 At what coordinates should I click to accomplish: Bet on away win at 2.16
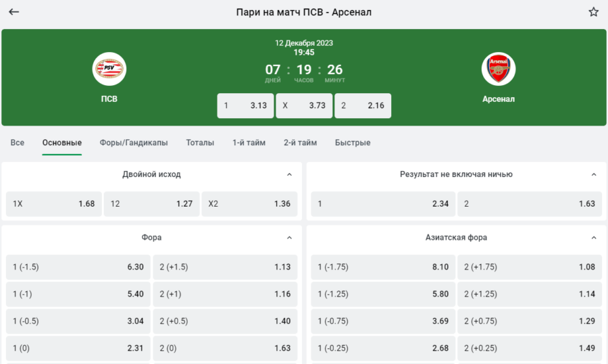tap(363, 105)
